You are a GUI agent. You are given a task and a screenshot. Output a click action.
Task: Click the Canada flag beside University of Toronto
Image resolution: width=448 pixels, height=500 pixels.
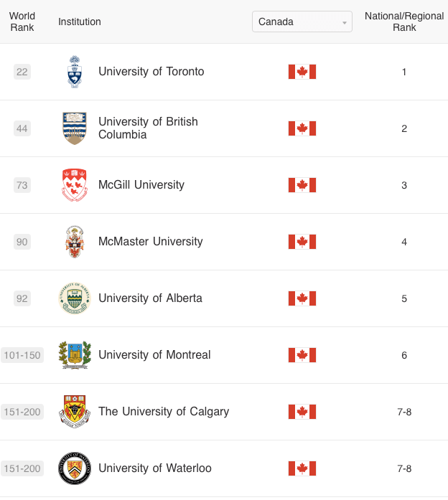coord(302,72)
